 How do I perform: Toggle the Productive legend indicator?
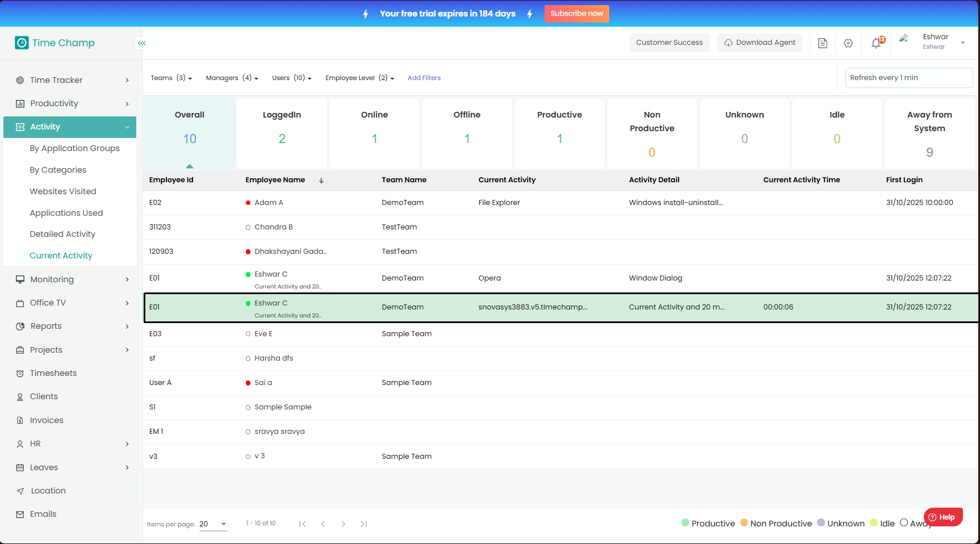(x=685, y=523)
